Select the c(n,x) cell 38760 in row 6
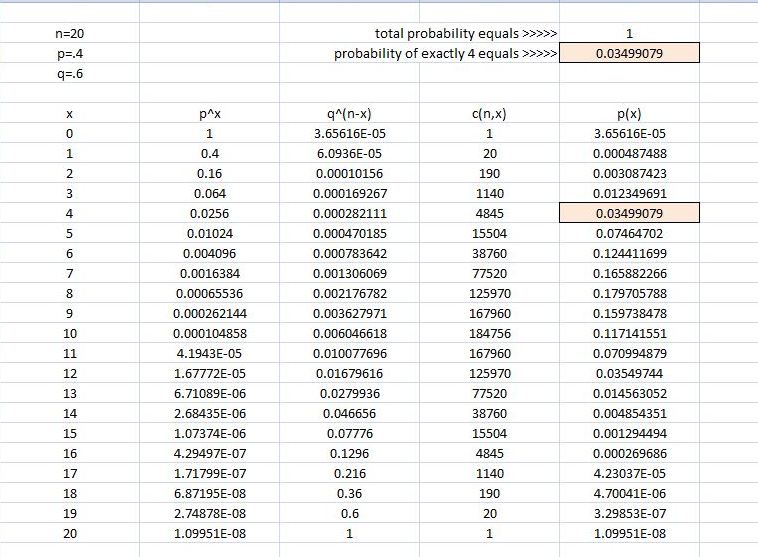The width and height of the screenshot is (758, 557). [489, 253]
